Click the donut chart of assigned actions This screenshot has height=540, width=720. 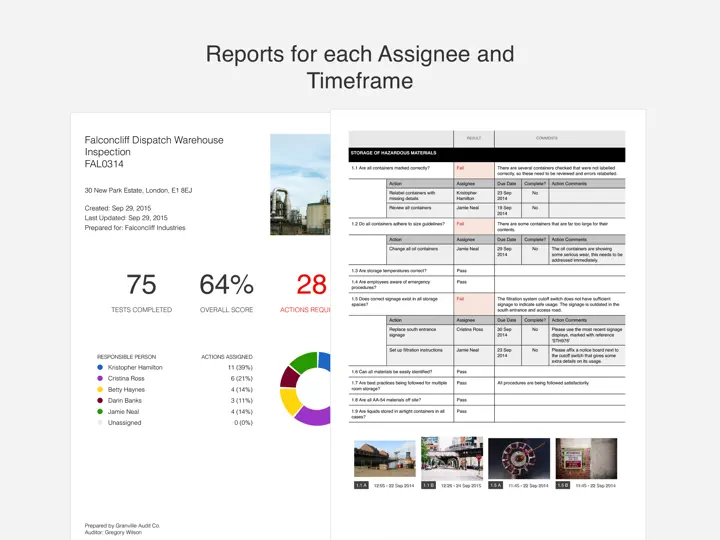305,388
